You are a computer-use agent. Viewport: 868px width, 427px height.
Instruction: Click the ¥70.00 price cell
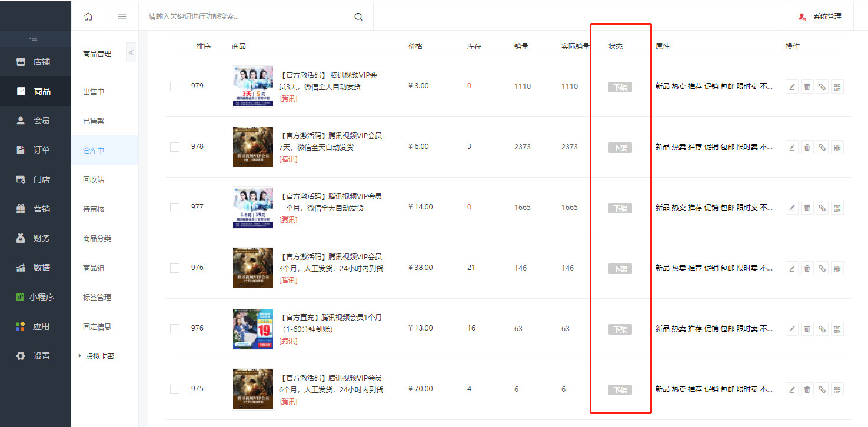click(420, 389)
